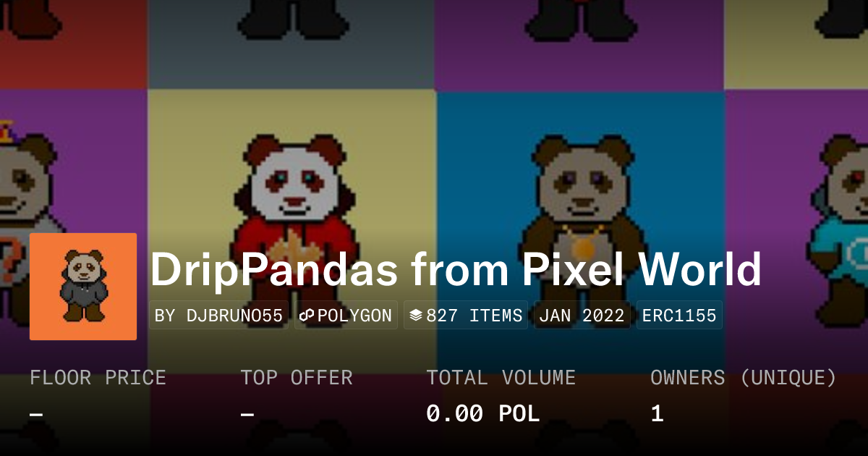Screen dimensions: 868x456
Task: Open DripPandas from Pixel World title
Action: coord(456,269)
